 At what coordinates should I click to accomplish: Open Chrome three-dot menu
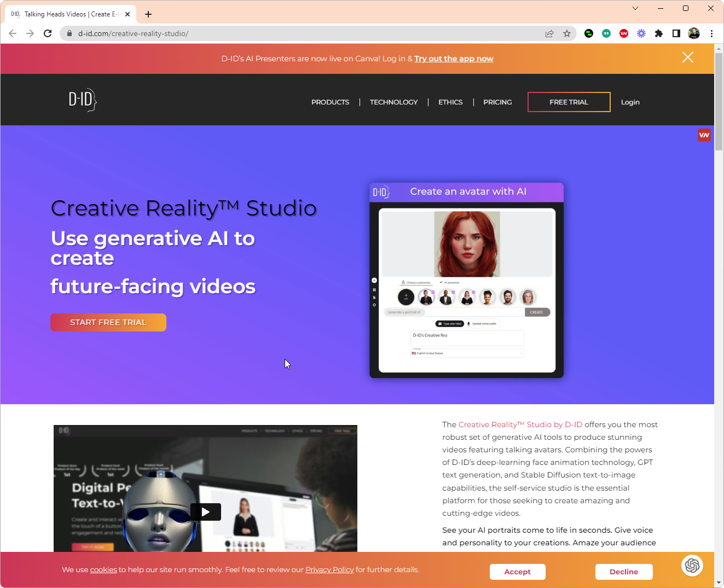[711, 33]
